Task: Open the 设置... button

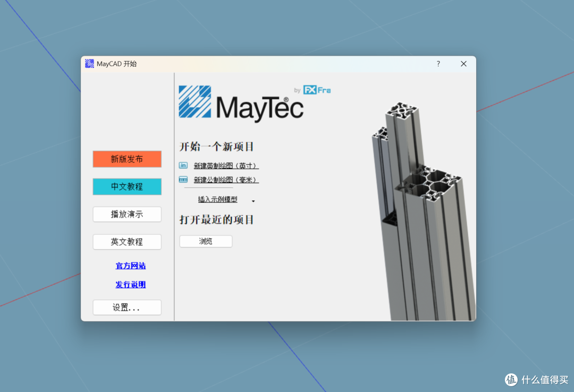Action: click(x=127, y=308)
